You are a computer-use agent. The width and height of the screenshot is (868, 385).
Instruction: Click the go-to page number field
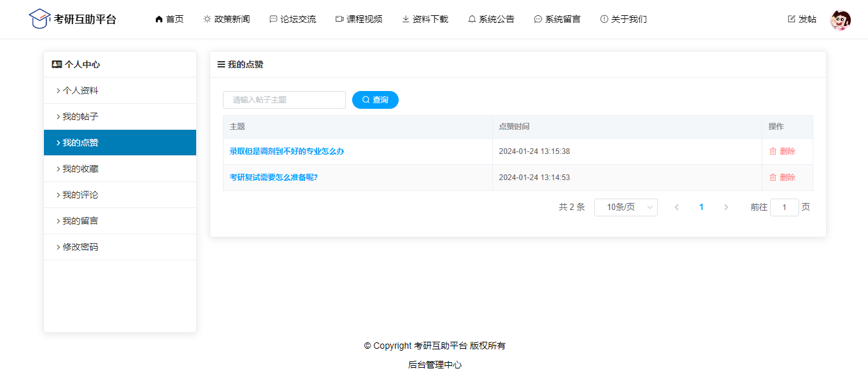tap(784, 207)
